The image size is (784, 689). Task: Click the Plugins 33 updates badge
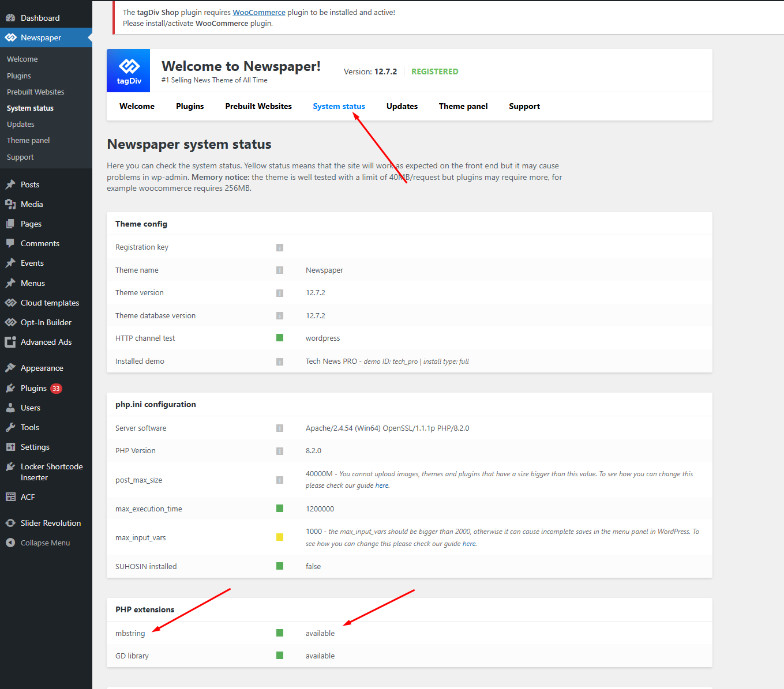click(56, 389)
